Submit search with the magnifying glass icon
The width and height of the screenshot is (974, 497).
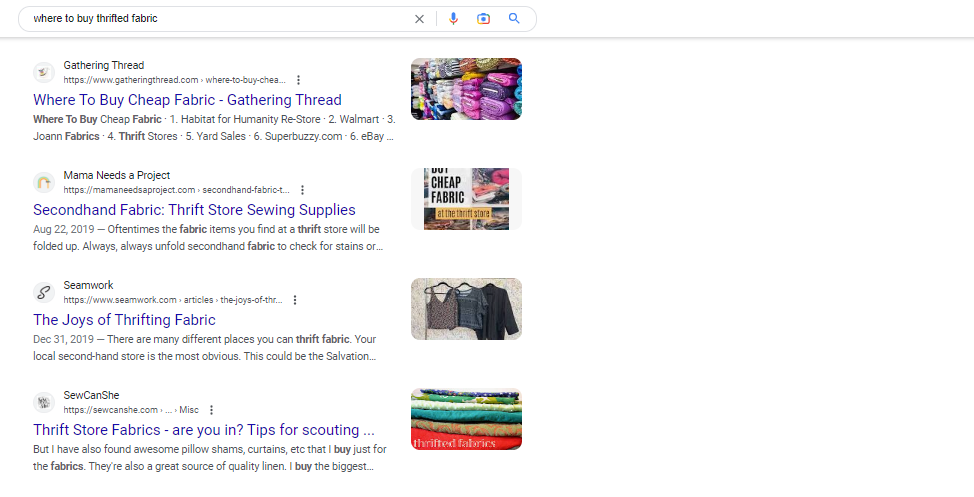514,19
